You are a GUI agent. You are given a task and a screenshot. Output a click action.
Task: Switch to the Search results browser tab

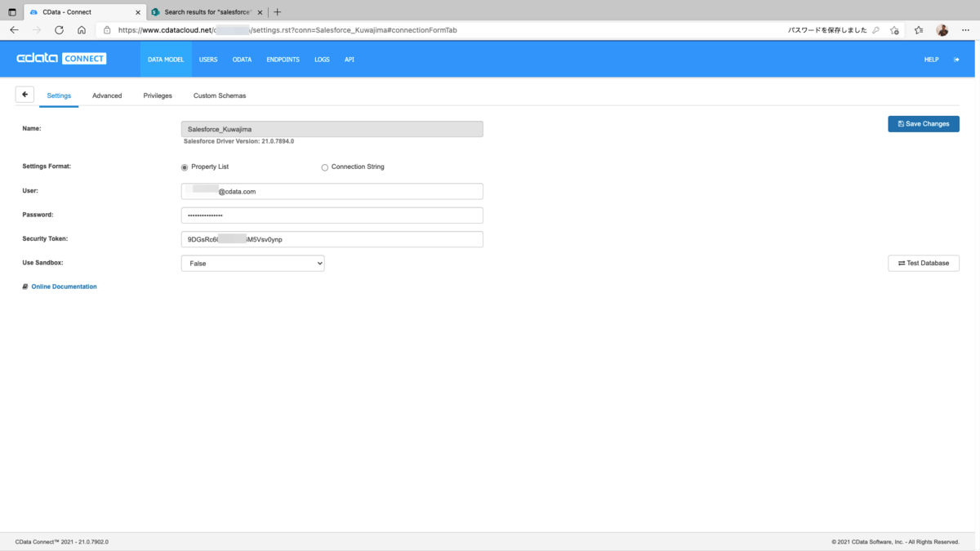click(x=206, y=12)
